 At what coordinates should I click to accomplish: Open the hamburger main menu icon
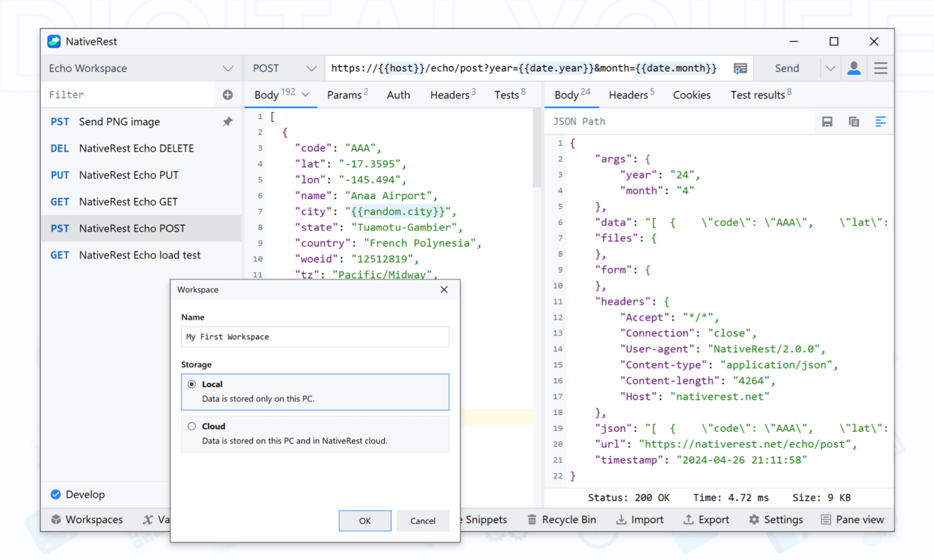tap(880, 68)
